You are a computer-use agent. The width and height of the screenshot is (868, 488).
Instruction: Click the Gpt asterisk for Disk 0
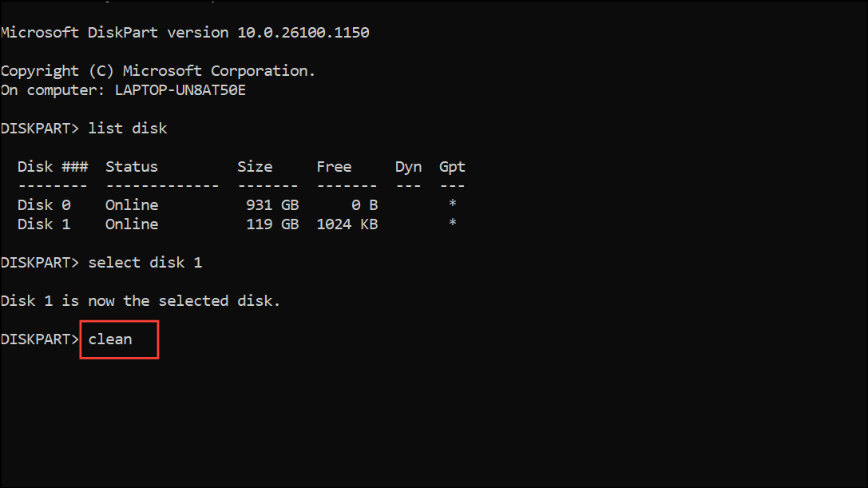[452, 205]
